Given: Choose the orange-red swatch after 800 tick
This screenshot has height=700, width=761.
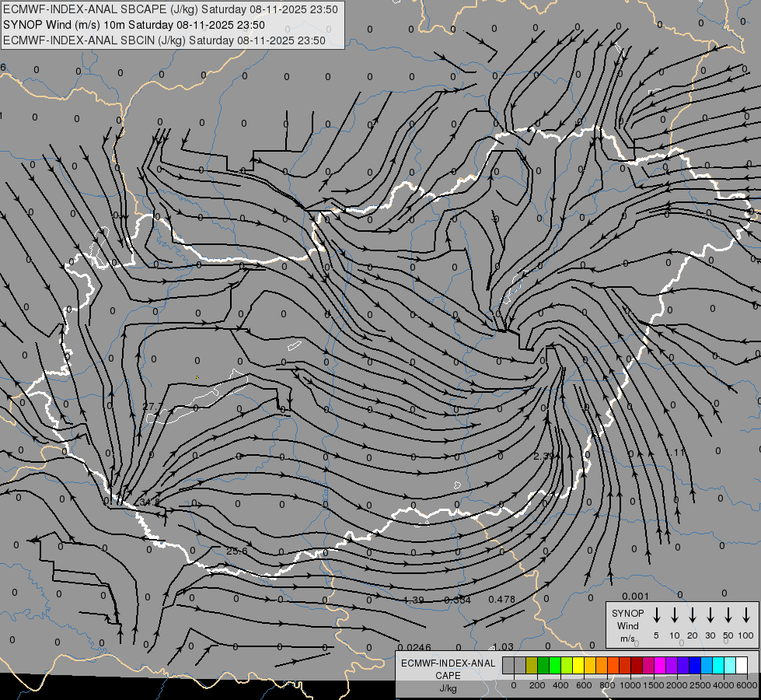Looking at the screenshot, I should (613, 665).
